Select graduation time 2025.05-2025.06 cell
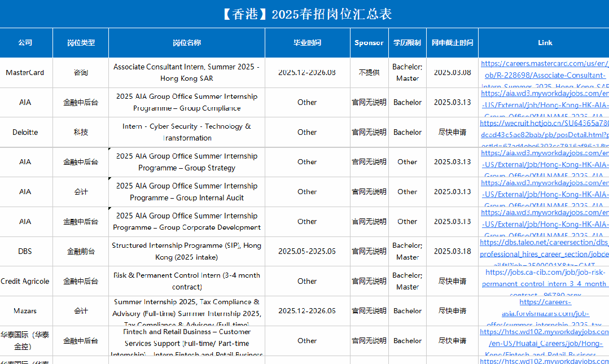This screenshot has height=364, width=609. tap(307, 251)
